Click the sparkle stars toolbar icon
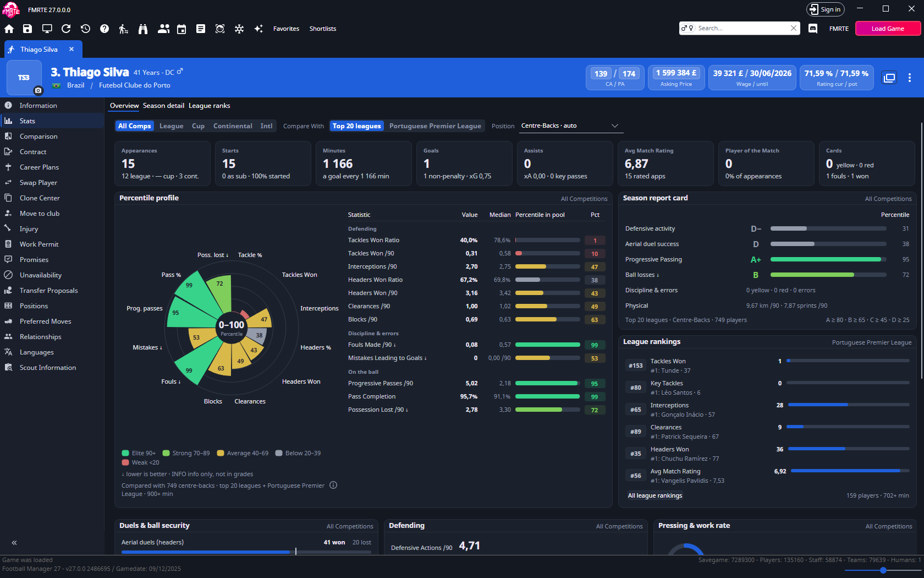Viewport: 924px width, 578px height. pos(258,29)
